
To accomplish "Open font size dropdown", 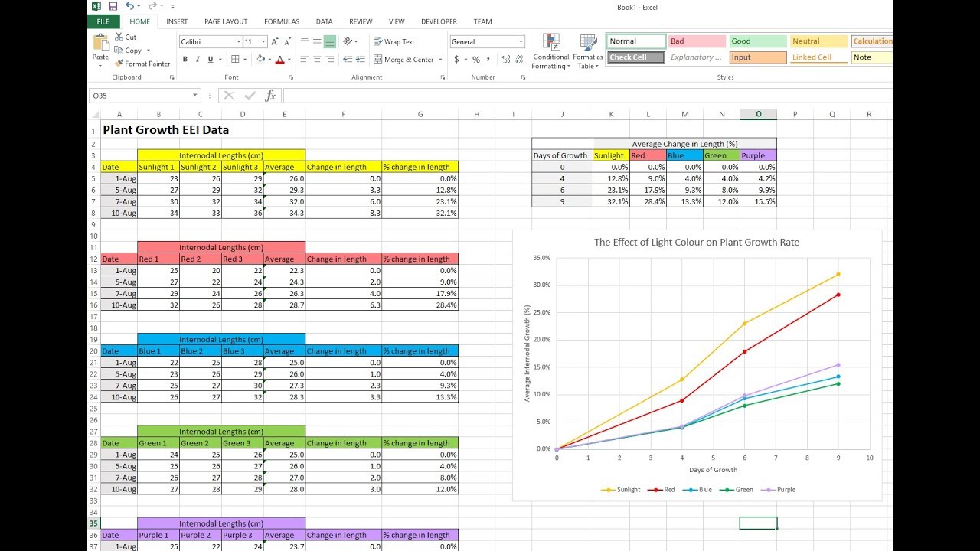I will click(x=264, y=42).
